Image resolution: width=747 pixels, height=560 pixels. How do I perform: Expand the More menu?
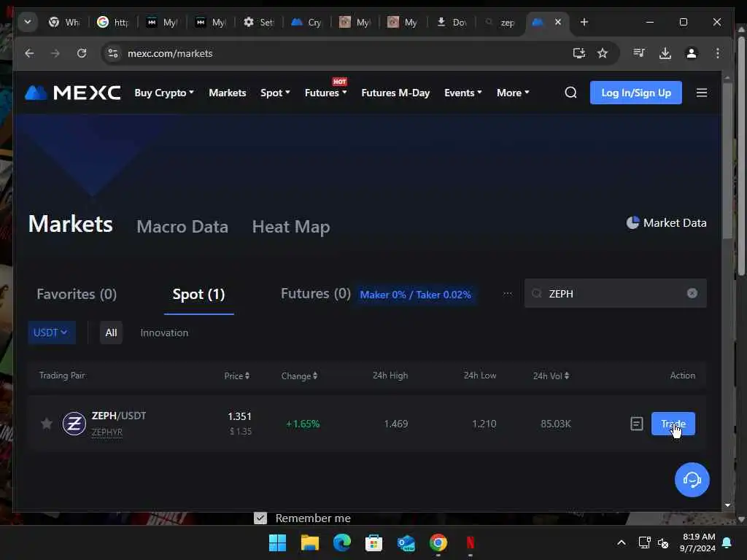[513, 93]
